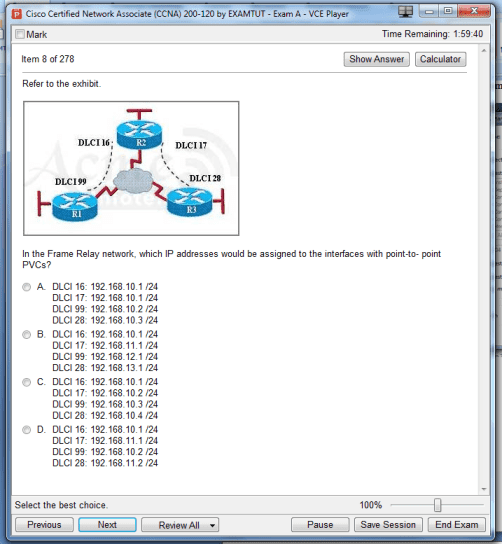Select answer option D
The width and height of the screenshot is (502, 544).
[x=26, y=430]
